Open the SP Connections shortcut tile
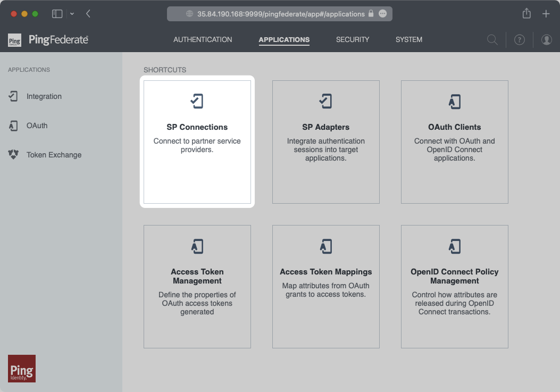Screen dimensions: 560x392 click(x=197, y=141)
